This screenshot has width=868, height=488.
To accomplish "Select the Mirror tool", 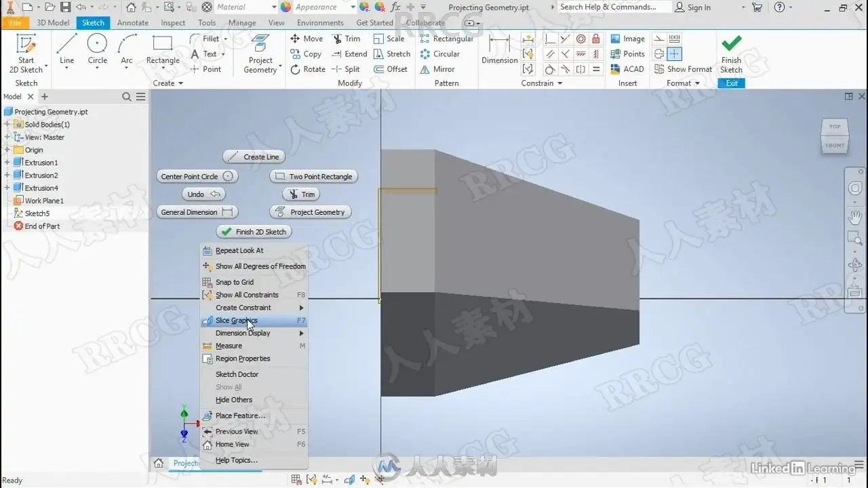I will [437, 69].
